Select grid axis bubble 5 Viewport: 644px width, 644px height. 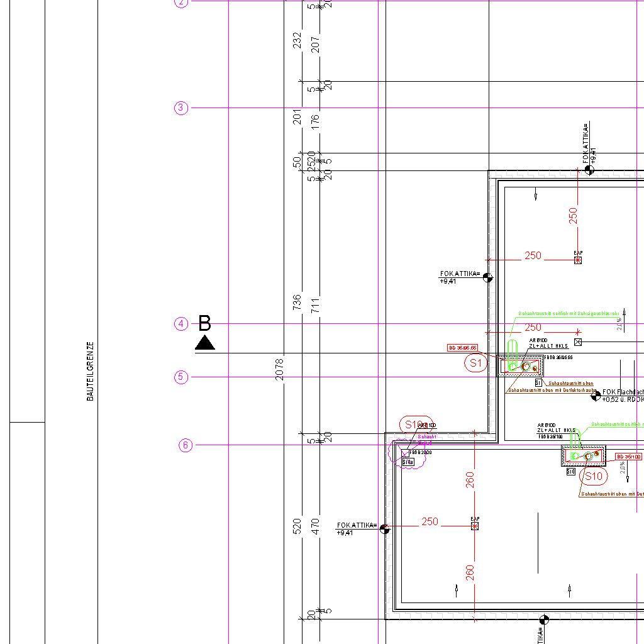tap(181, 377)
